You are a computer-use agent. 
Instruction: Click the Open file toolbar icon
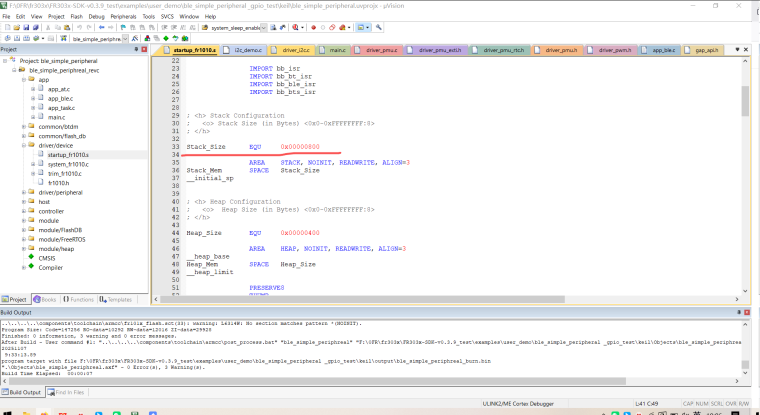click(x=17, y=27)
